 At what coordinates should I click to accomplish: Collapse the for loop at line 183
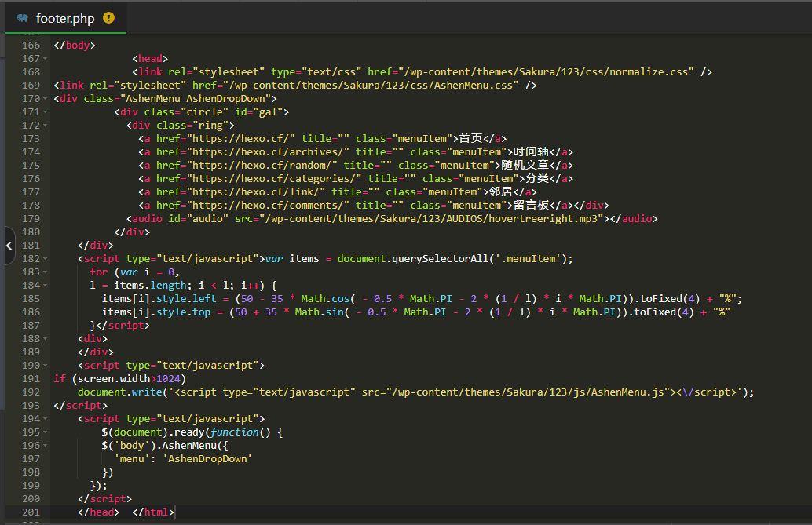pos(44,272)
